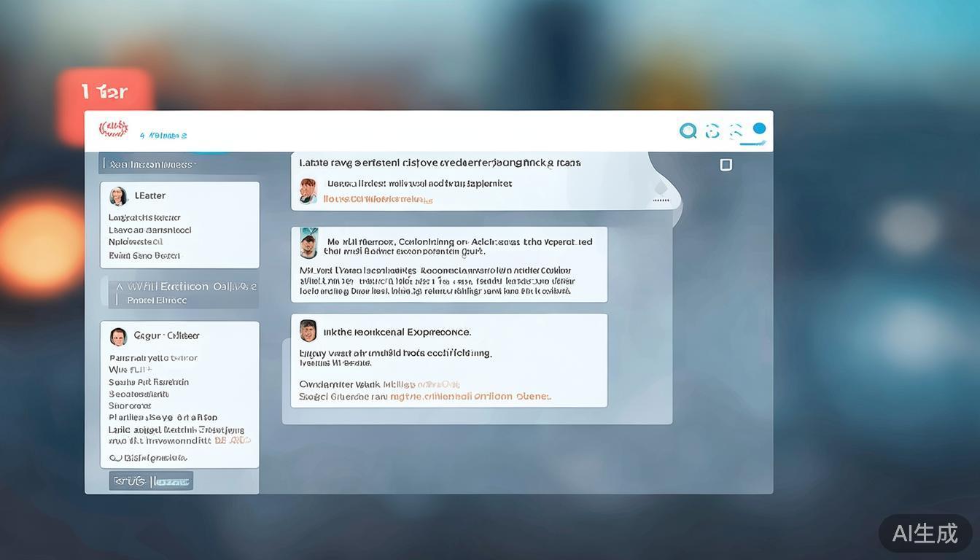Open LEatter's profile avatar in the sidebar

point(119,195)
